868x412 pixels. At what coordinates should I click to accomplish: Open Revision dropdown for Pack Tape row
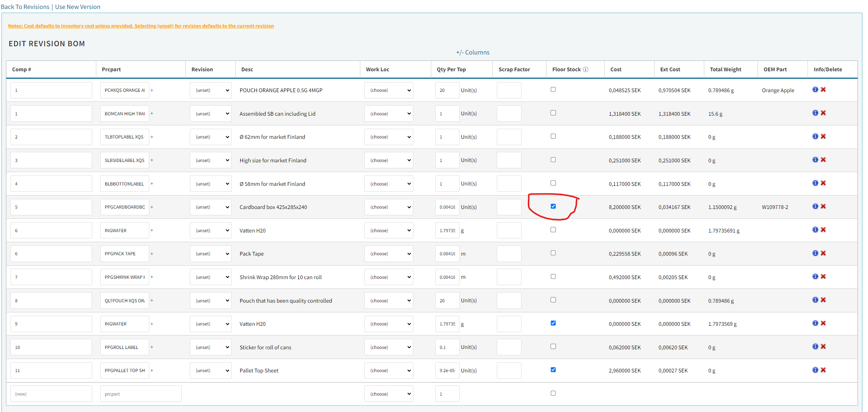(211, 254)
